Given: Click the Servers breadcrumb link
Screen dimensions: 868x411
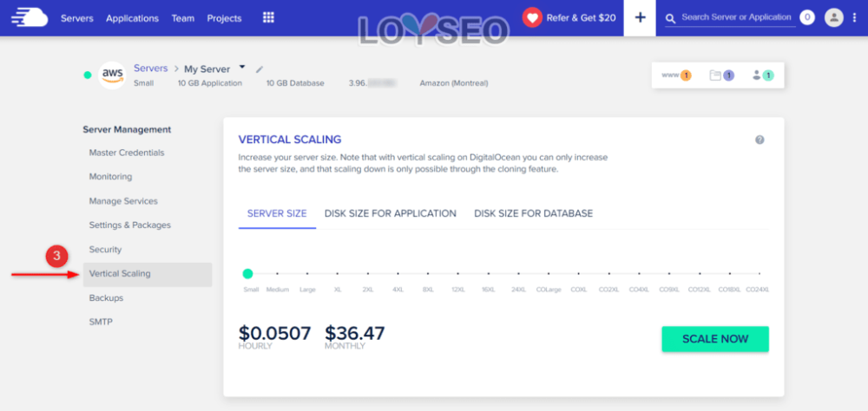Looking at the screenshot, I should (150, 68).
